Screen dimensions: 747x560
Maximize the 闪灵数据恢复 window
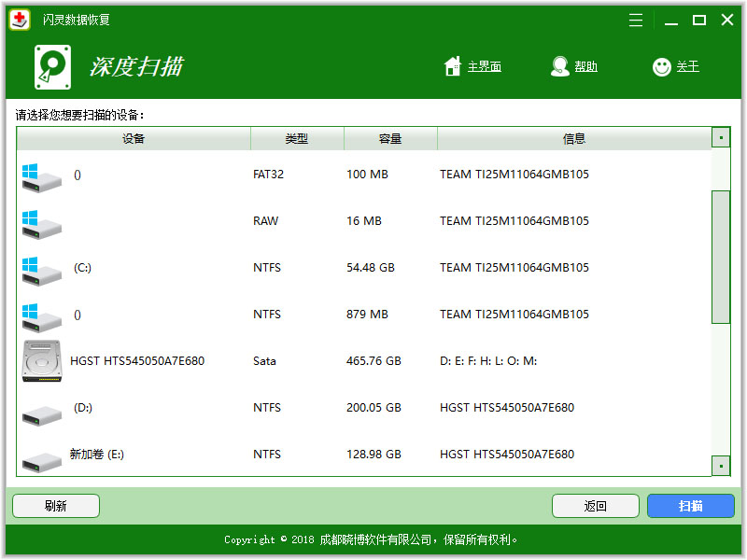pos(698,20)
